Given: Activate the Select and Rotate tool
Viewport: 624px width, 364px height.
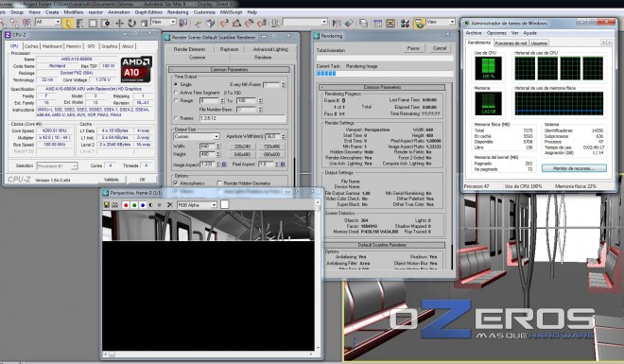Looking at the screenshot, I should coord(131,23).
